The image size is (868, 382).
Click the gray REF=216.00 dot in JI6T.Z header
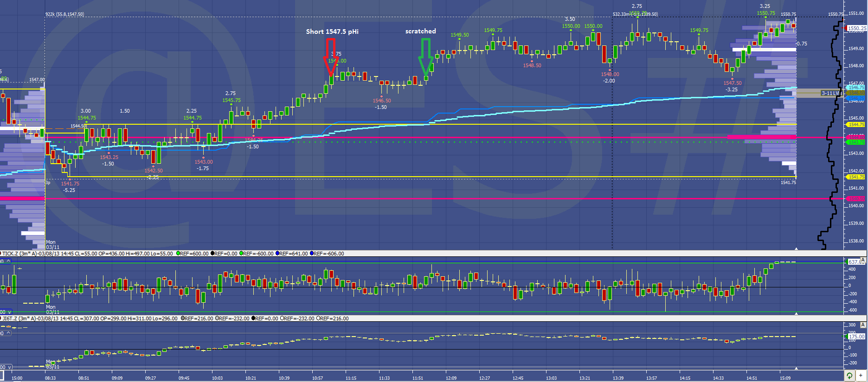183,318
